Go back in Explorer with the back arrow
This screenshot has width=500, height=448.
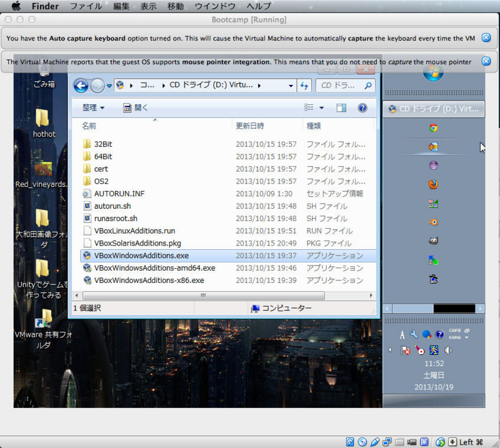[x=81, y=86]
